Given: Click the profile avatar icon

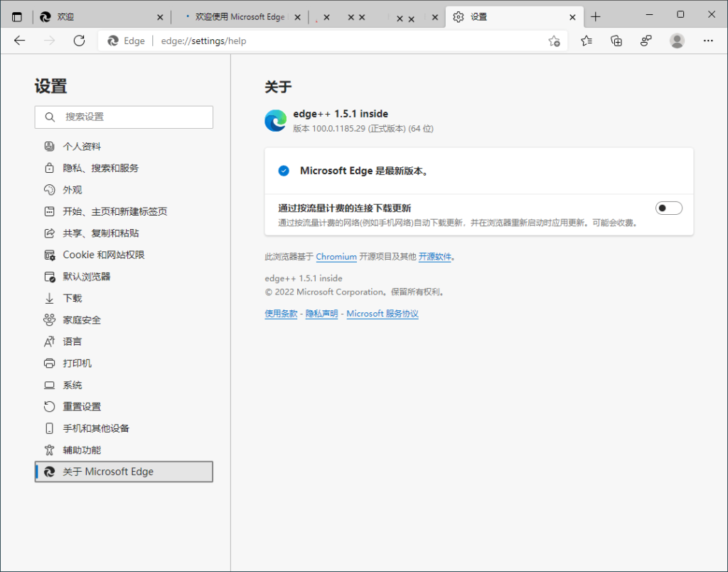Looking at the screenshot, I should click(677, 41).
